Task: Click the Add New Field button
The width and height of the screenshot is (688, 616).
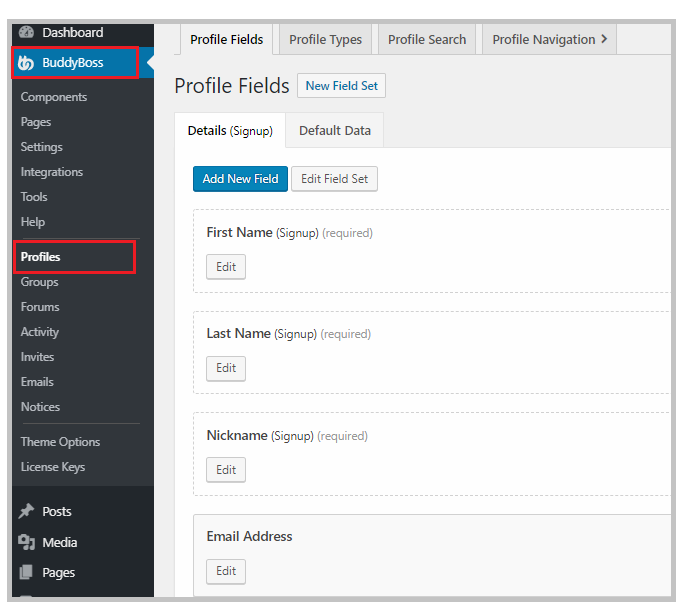Action: [x=240, y=179]
